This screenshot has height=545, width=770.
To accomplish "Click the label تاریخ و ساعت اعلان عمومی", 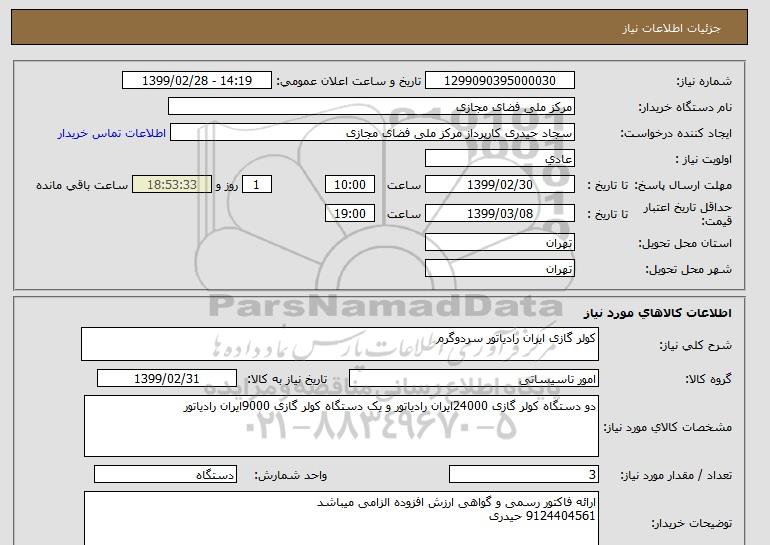I will 349,81.
